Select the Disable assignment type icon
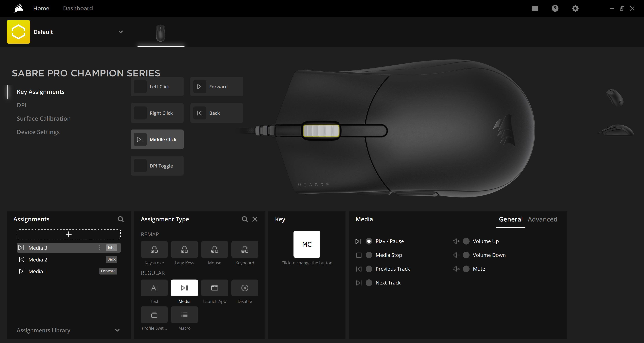Screen dimensions: 644x343 [245, 288]
